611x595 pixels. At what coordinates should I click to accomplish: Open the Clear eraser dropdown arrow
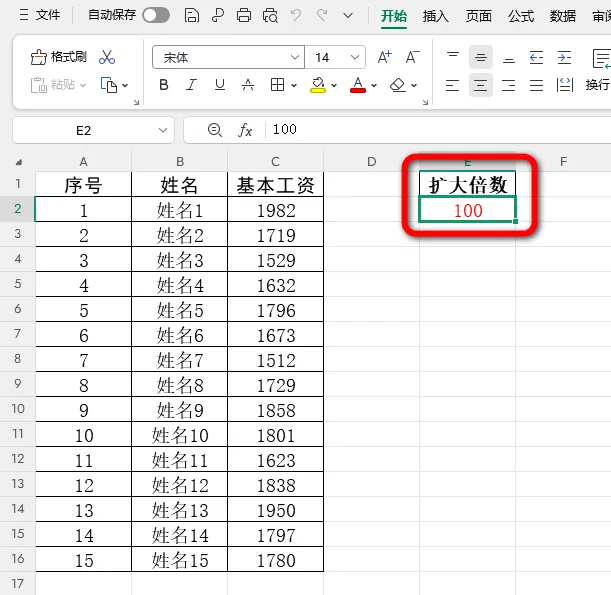tap(414, 85)
